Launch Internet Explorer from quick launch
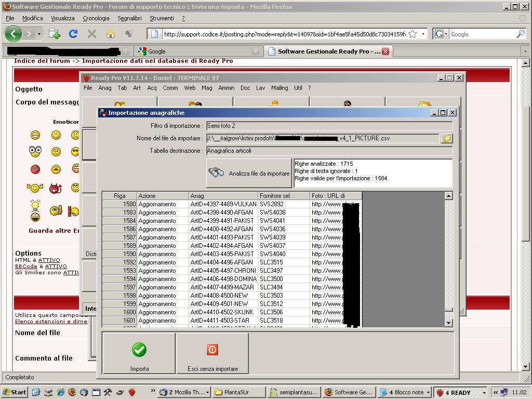The width and height of the screenshot is (532, 399). [x=61, y=392]
